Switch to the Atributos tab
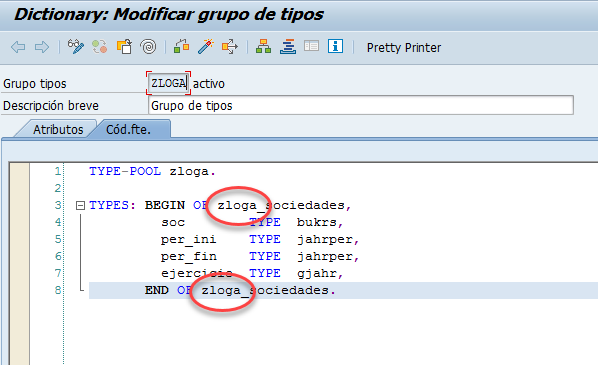This screenshot has height=365, width=598. (58, 129)
